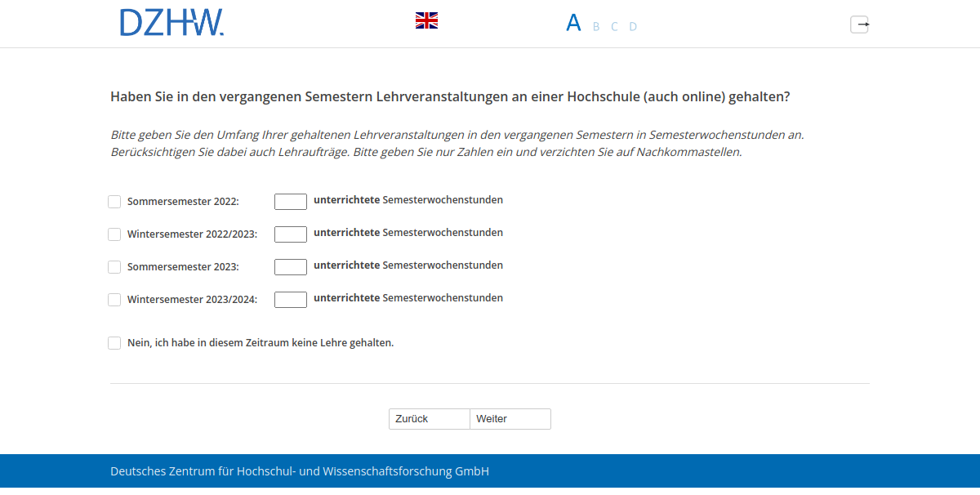Viewport: 980px width, 495px height.
Task: Click the survey question heading text
Action: coord(449,96)
